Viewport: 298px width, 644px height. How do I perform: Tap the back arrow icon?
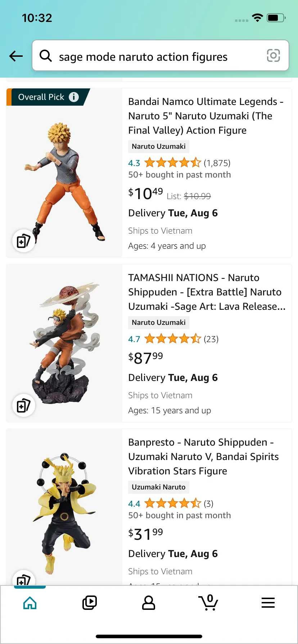(x=16, y=56)
